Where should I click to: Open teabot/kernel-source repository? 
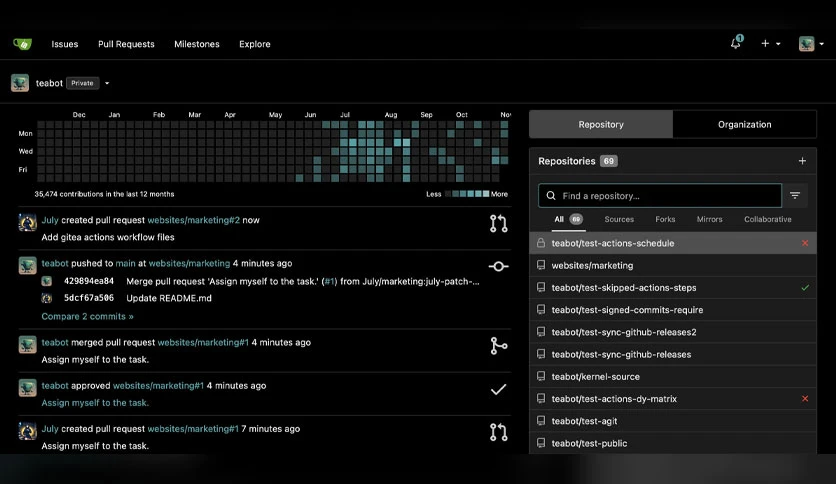pyautogui.click(x=596, y=377)
